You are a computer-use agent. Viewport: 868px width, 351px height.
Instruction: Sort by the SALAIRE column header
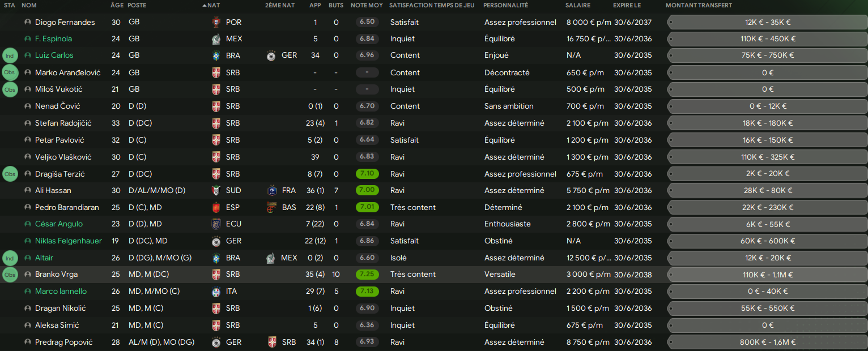(577, 5)
